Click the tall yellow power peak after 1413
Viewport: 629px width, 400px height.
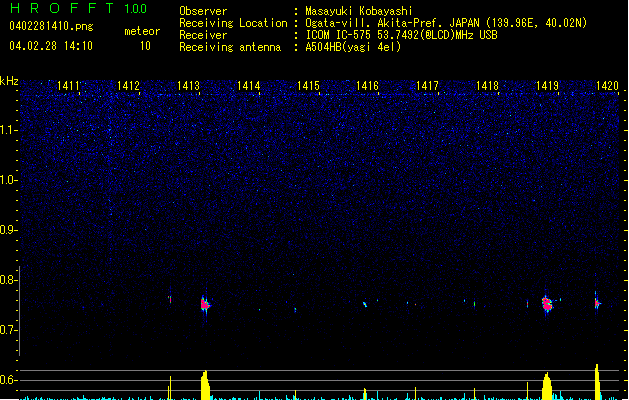[x=205, y=385]
